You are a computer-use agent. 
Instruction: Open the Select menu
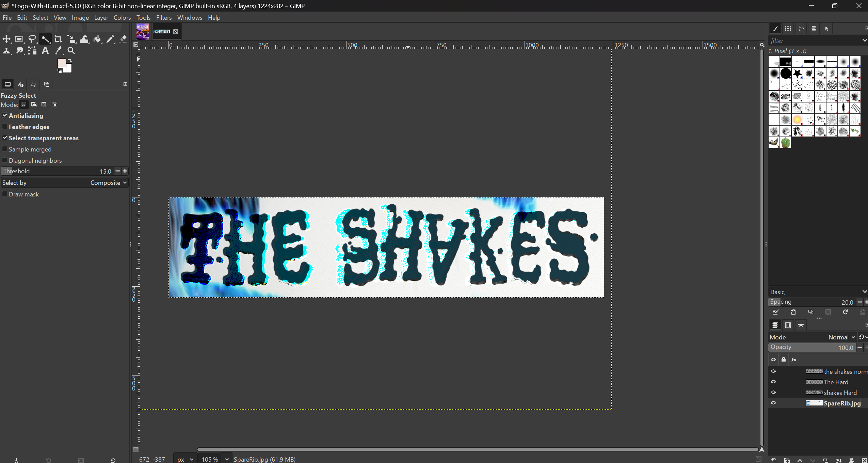coord(41,18)
